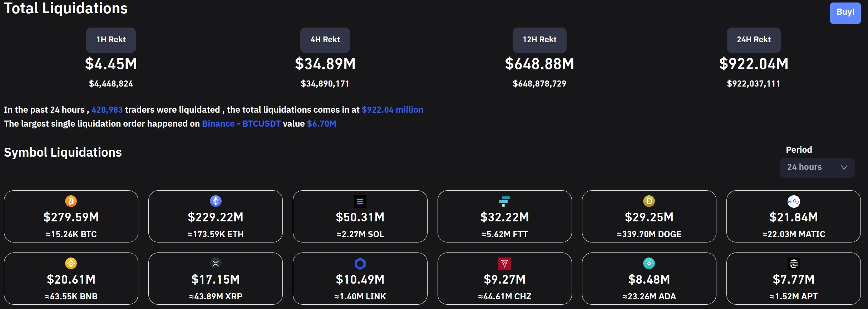868x309 pixels.
Task: Click the FTT token icon
Action: 504,201
